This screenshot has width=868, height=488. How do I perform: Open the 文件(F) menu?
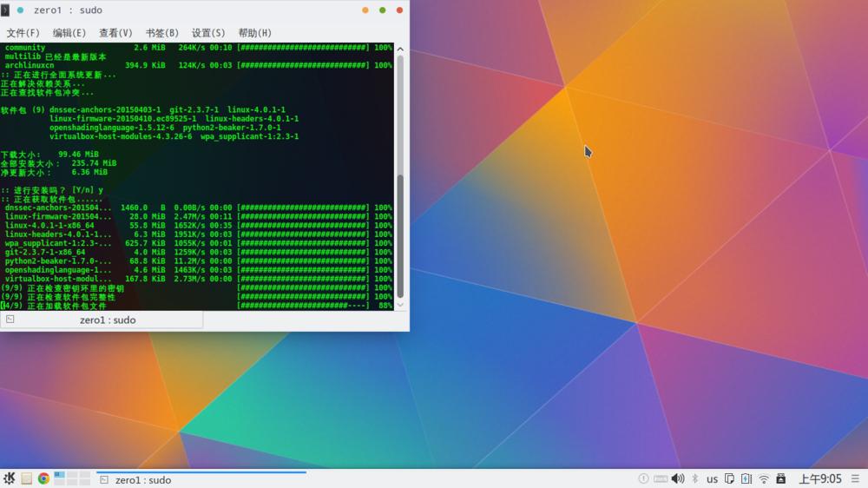23,33
